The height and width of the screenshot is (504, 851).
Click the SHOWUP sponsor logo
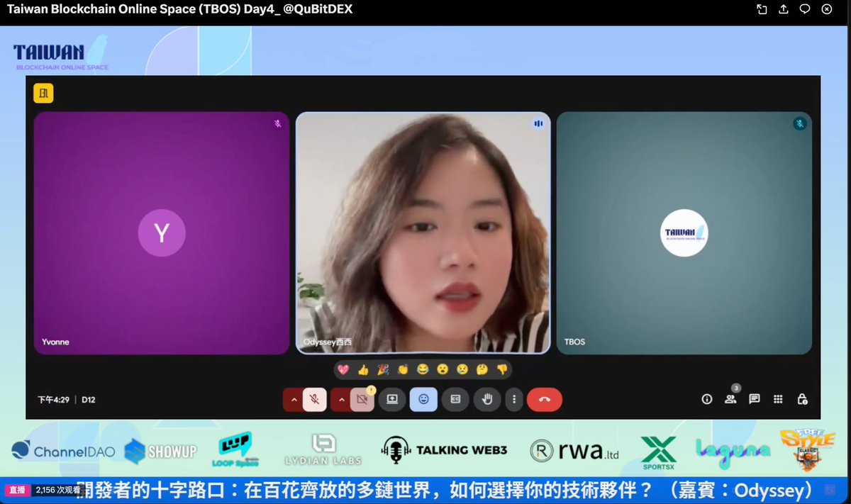(x=160, y=451)
